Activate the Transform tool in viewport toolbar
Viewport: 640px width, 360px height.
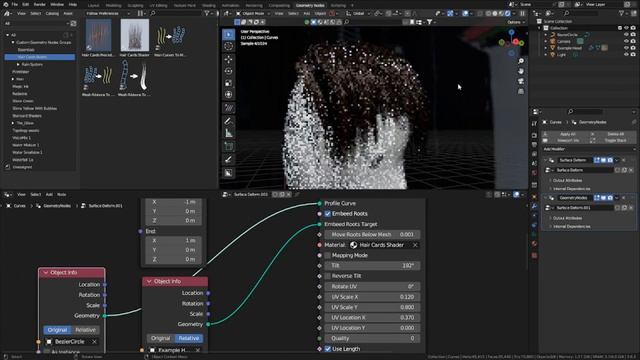229,95
